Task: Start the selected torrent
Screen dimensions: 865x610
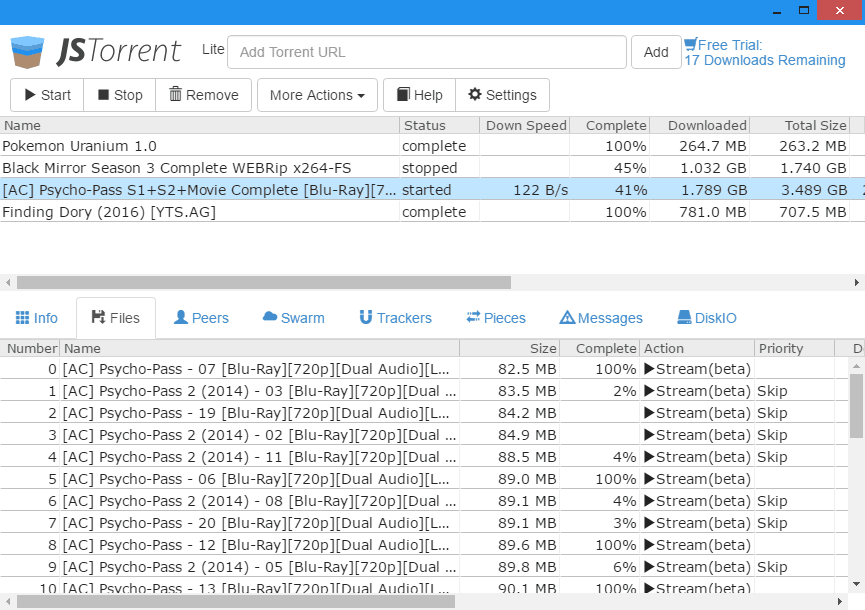Action: [x=47, y=95]
